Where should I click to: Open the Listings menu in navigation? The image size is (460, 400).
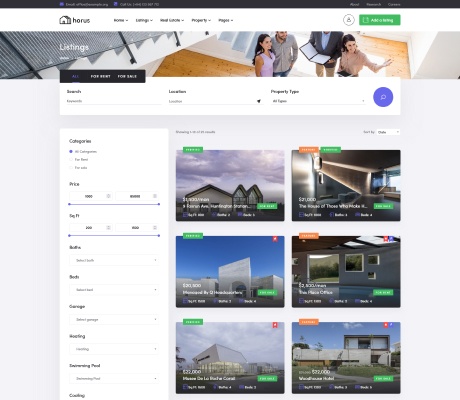(x=144, y=20)
